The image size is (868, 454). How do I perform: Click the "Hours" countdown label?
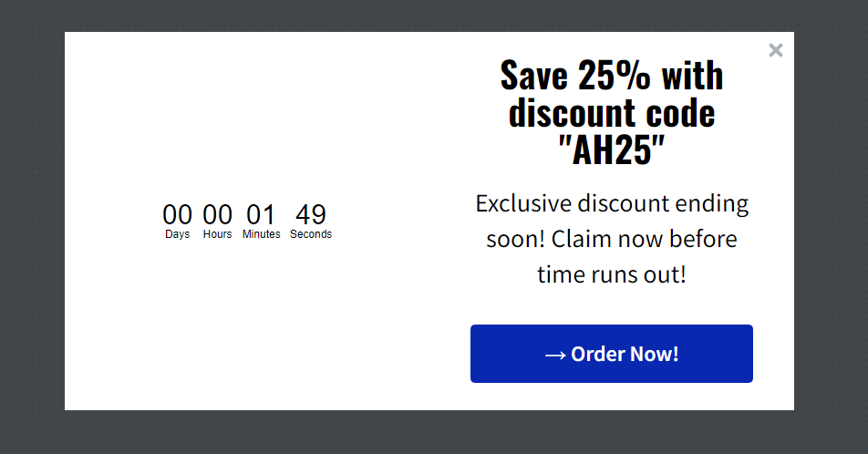pos(217,234)
